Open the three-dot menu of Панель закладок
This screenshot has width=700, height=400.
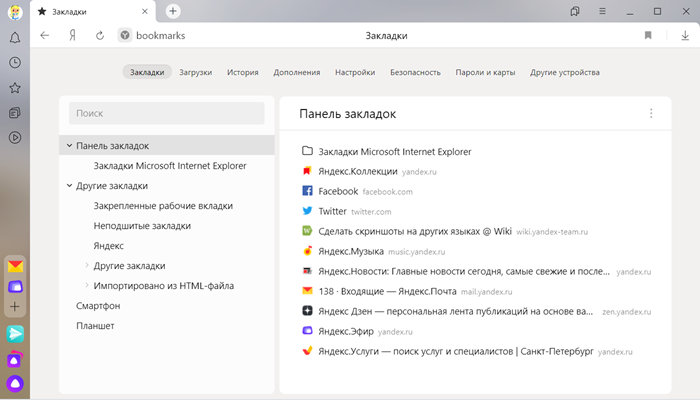click(651, 113)
